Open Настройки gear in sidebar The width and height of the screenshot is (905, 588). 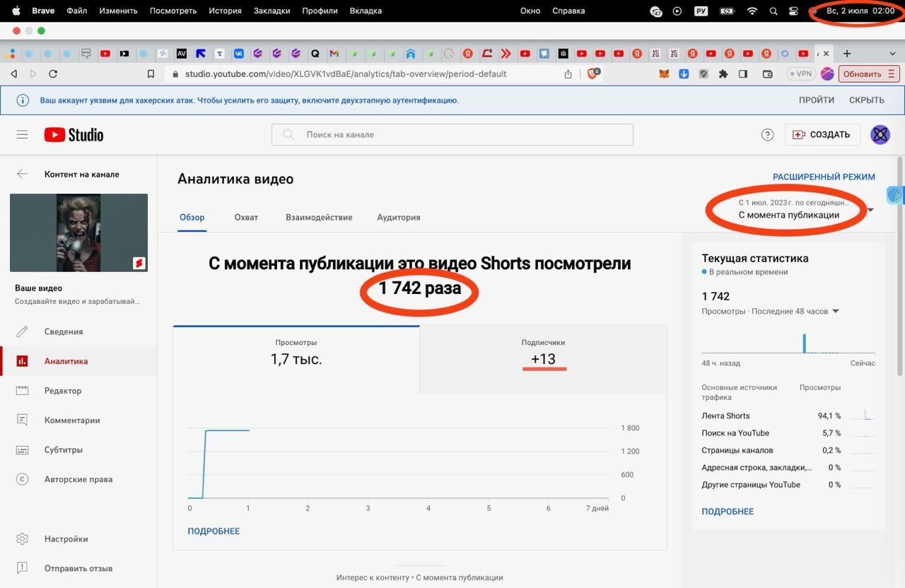23,539
